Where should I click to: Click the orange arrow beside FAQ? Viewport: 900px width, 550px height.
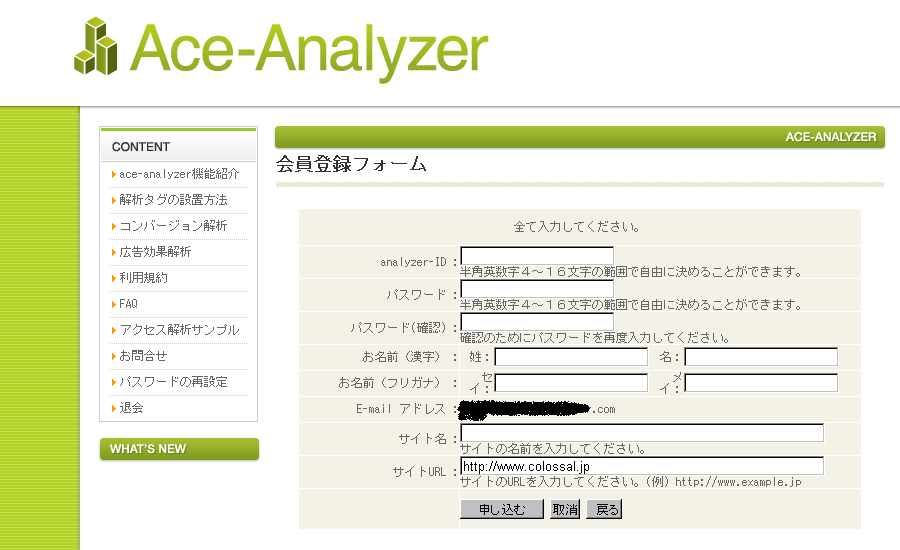pos(114,304)
